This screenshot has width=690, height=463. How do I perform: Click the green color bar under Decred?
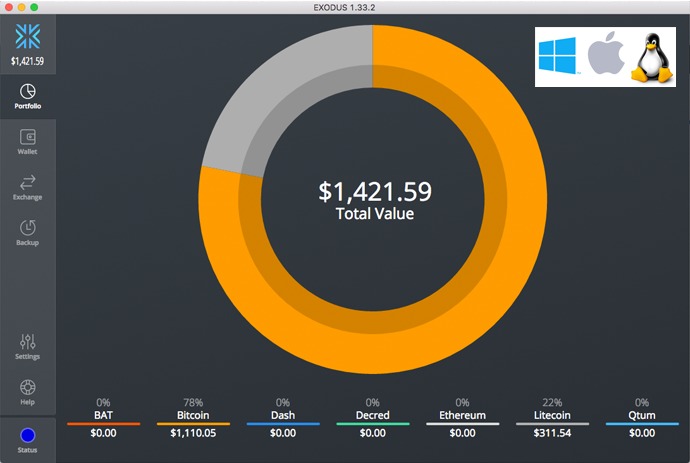(373, 424)
